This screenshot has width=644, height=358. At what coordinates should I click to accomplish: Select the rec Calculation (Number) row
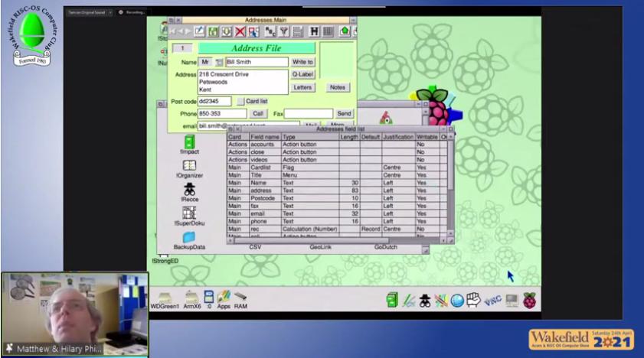337,229
